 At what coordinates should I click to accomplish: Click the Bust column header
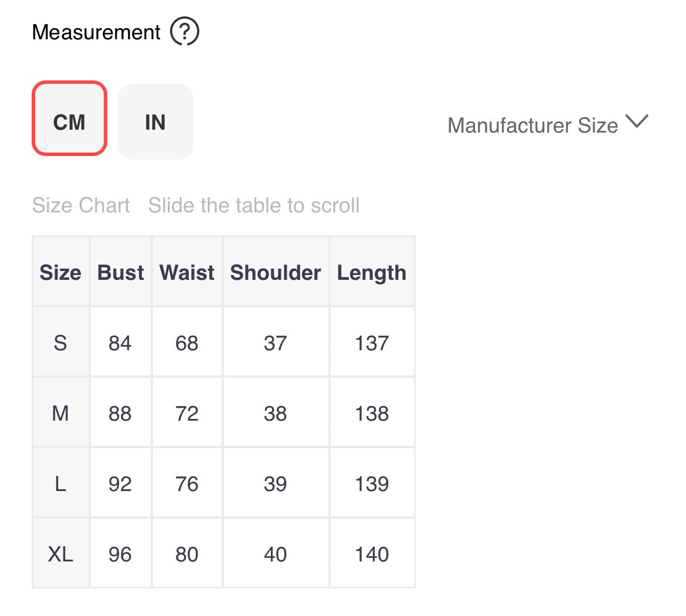120,273
